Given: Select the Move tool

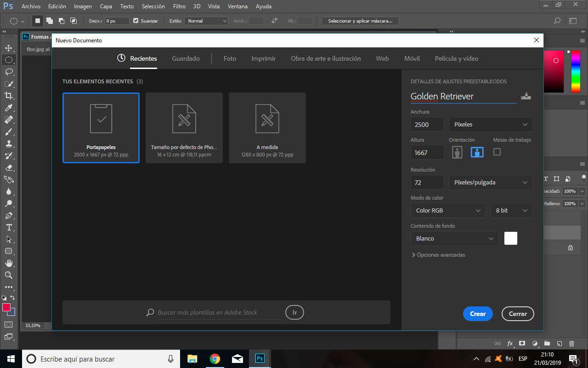Looking at the screenshot, I should pos(8,48).
